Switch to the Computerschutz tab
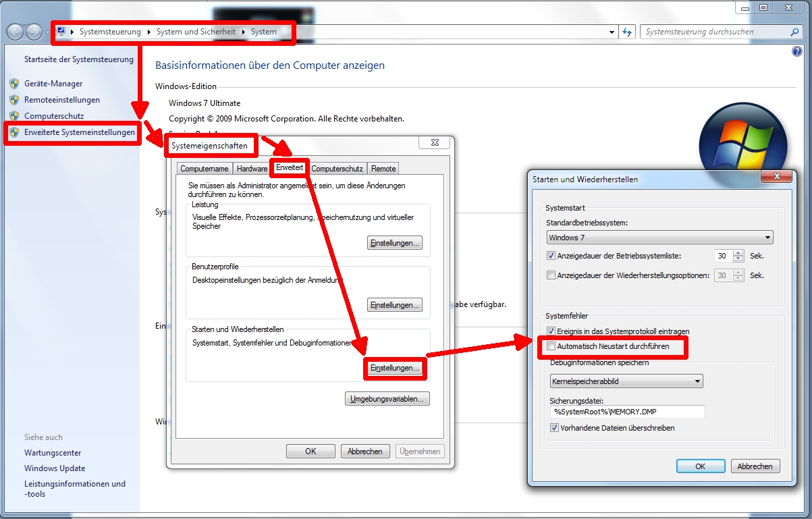 (337, 169)
